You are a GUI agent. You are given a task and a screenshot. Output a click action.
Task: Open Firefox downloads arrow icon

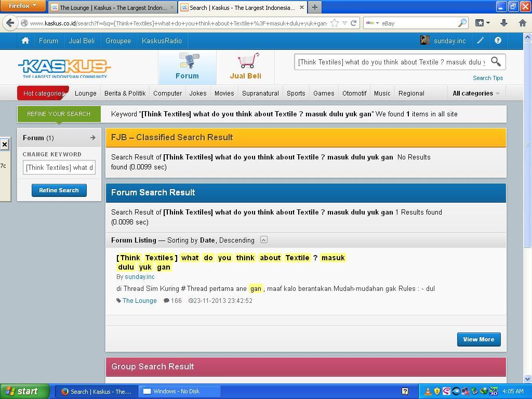click(504, 23)
